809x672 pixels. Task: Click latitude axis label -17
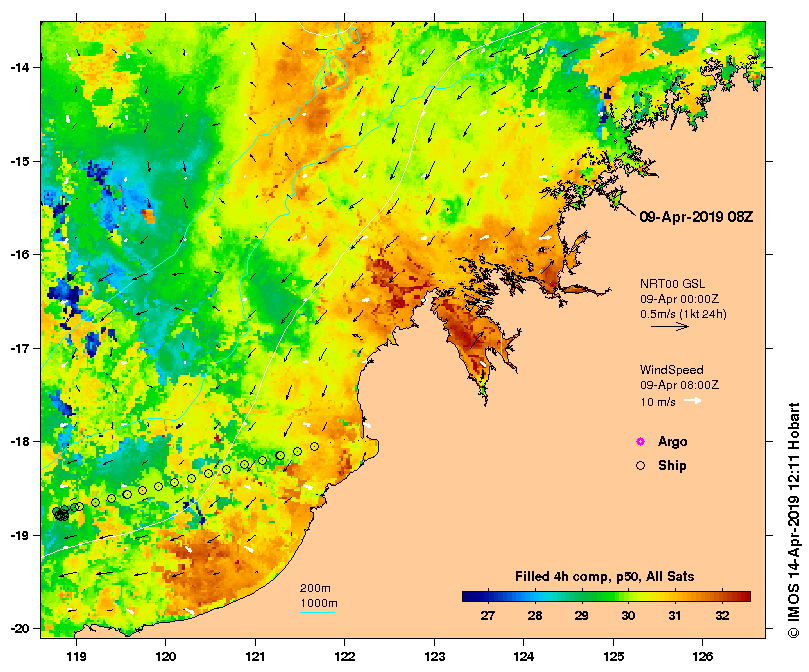20,348
